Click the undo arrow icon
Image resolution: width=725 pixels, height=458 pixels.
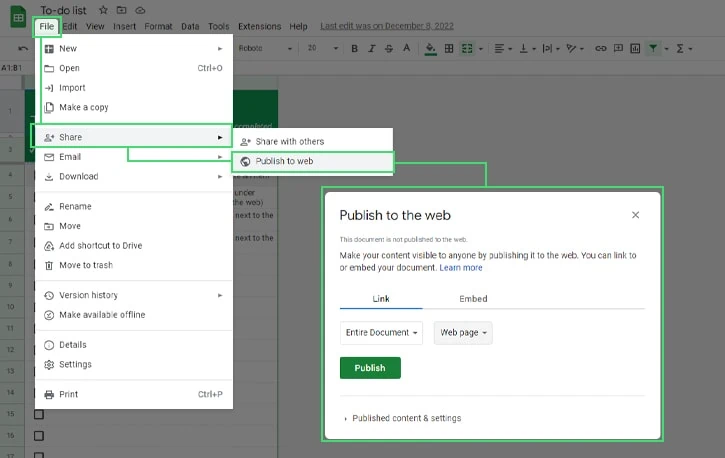23,48
